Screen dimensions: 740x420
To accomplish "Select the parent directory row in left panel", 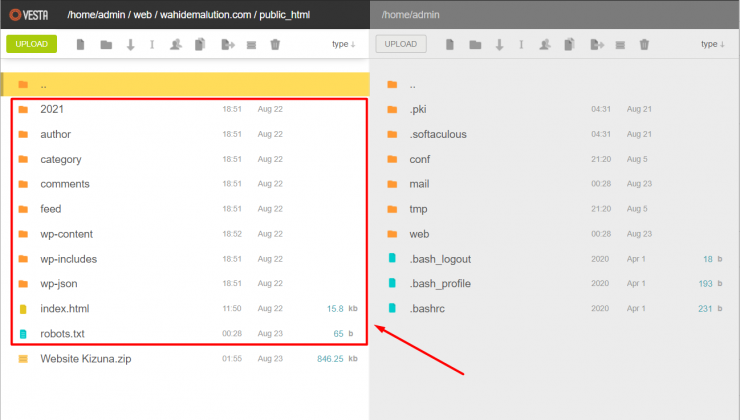I will [x=185, y=84].
